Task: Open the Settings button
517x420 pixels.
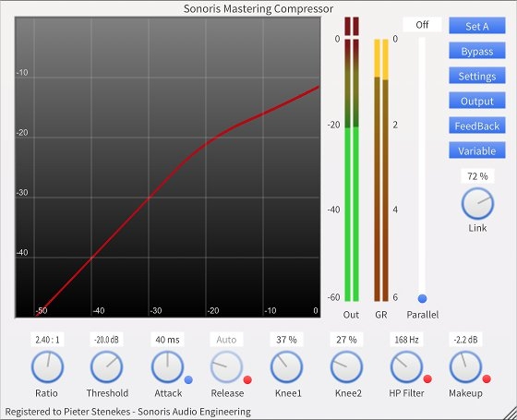Action: tap(477, 76)
